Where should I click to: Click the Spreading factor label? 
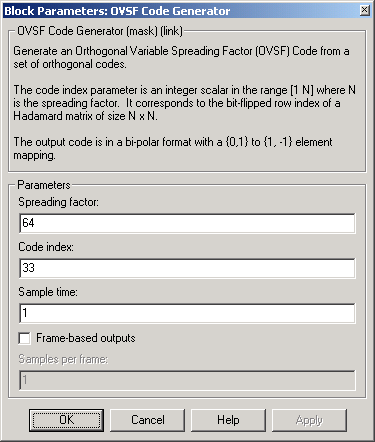click(x=58, y=202)
